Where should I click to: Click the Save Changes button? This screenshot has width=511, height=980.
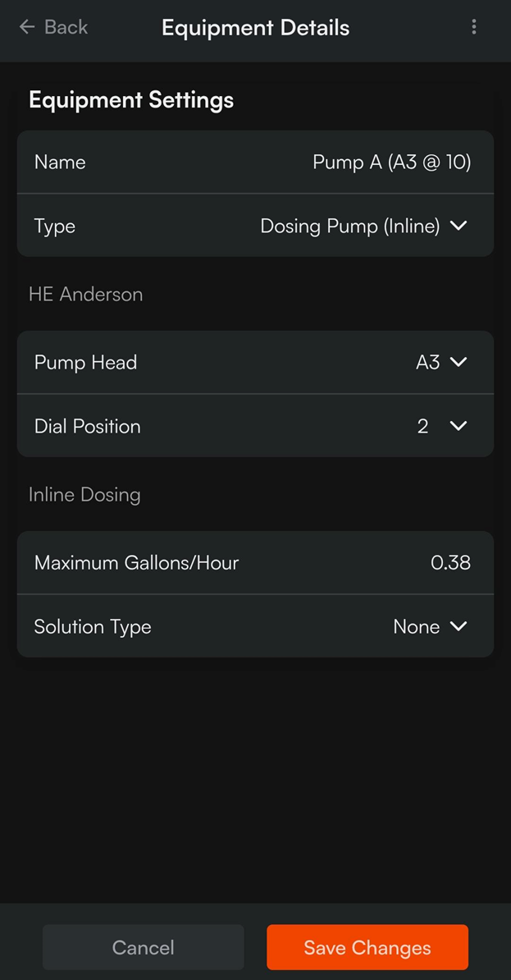[367, 947]
